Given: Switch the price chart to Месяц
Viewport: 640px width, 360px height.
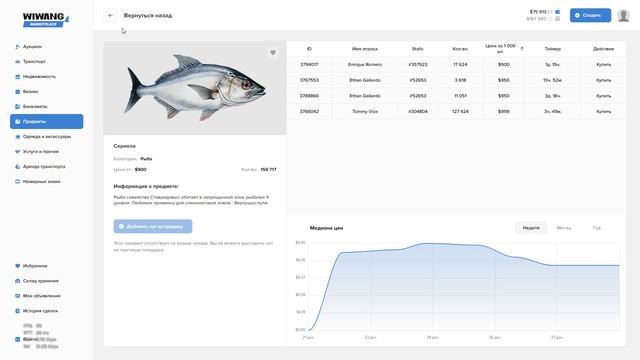Looking at the screenshot, I should [x=564, y=228].
